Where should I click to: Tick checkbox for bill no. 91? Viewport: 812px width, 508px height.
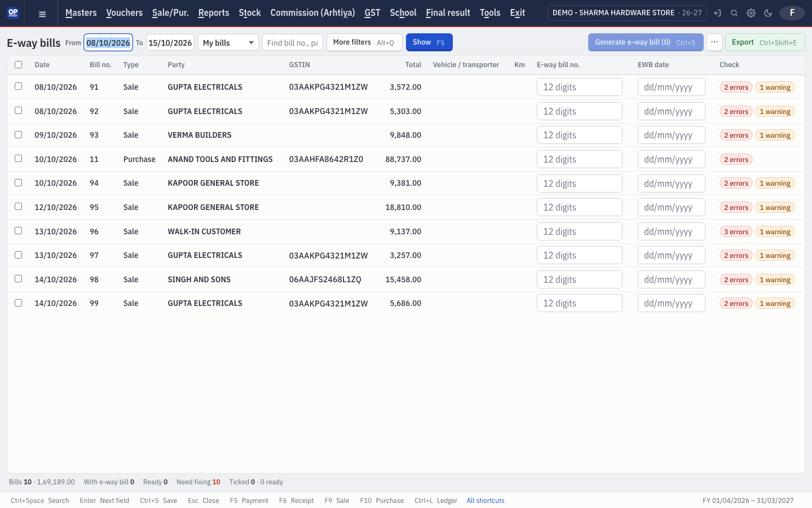coord(19,86)
